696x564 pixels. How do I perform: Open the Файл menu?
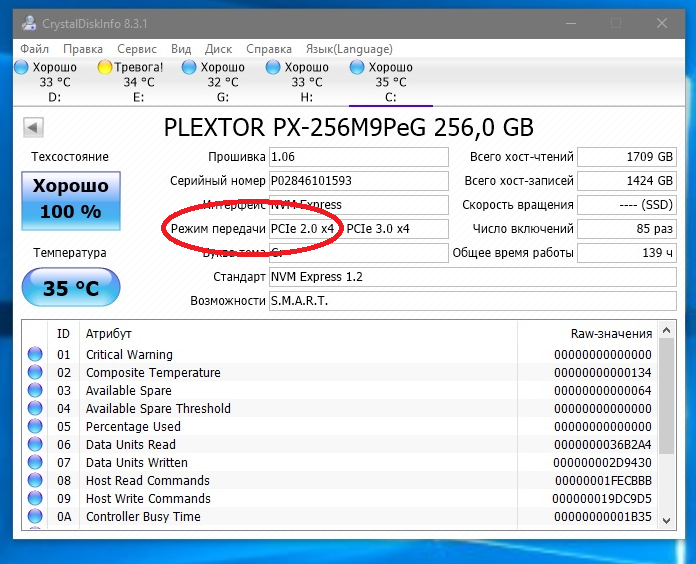pyautogui.click(x=34, y=49)
